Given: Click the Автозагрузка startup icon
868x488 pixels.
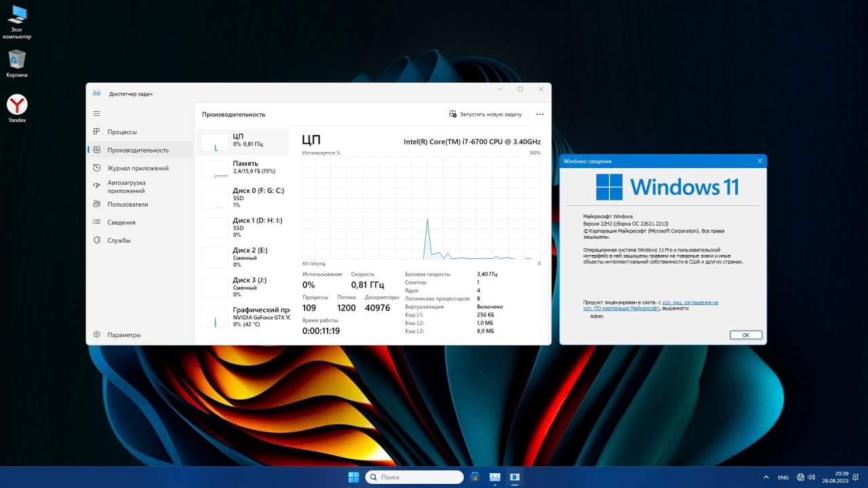Looking at the screenshot, I should click(97, 186).
